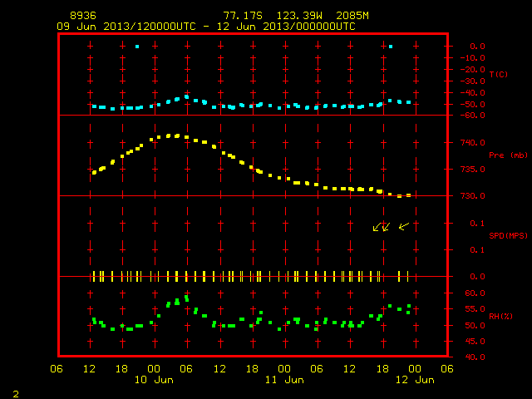Click the date range header text

[206, 27]
